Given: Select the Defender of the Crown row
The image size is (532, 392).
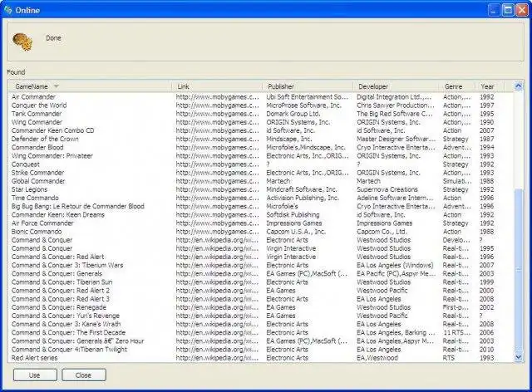Looking at the screenshot, I should [x=260, y=139].
